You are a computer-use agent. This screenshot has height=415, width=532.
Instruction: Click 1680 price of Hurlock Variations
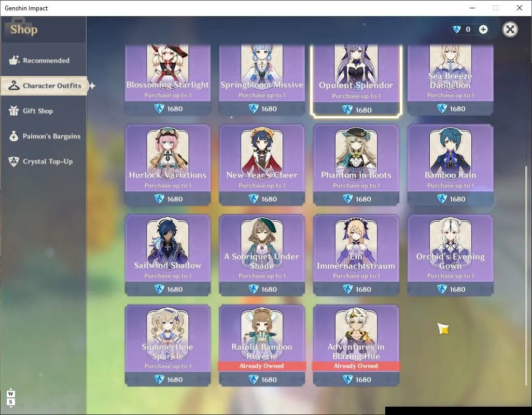click(175, 199)
